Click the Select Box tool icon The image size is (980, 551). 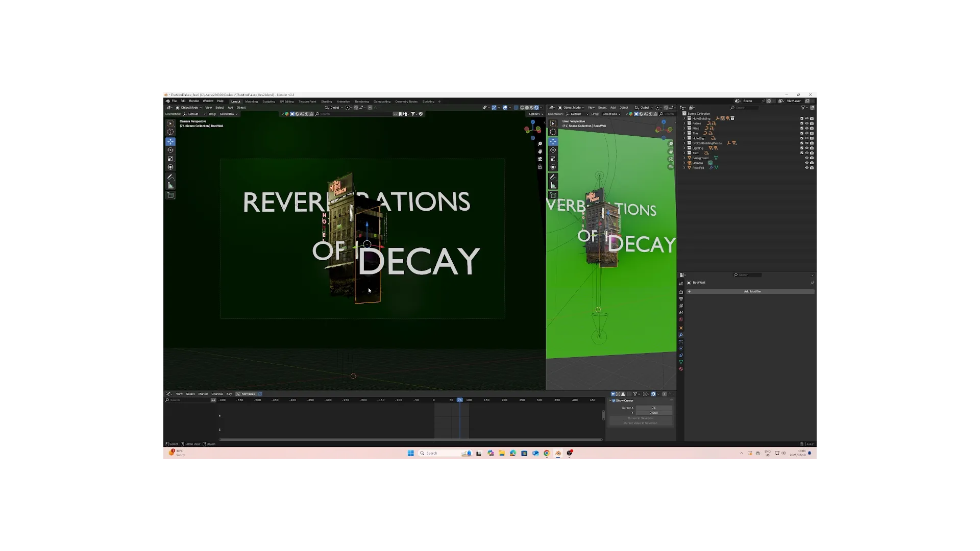[x=170, y=123]
